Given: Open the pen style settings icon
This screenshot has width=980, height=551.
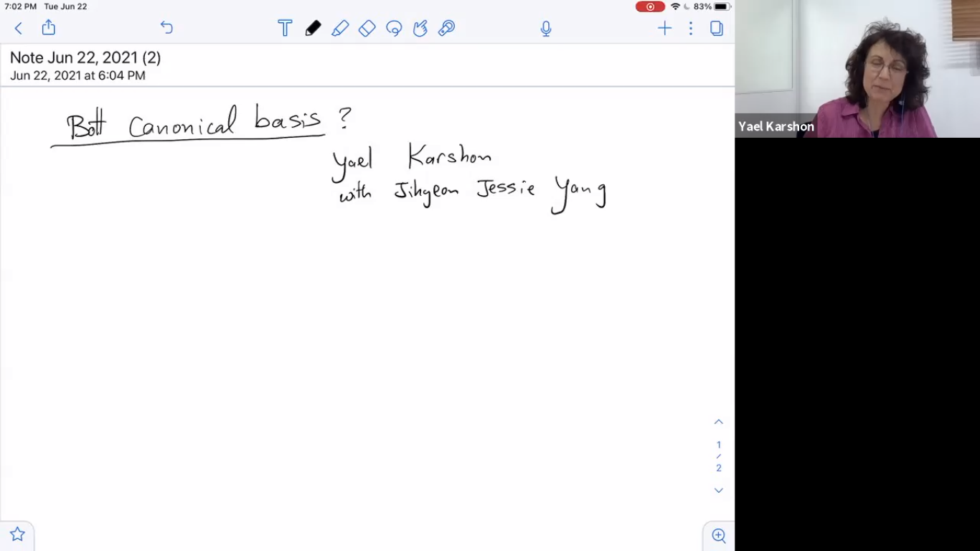Looking at the screenshot, I should [447, 28].
